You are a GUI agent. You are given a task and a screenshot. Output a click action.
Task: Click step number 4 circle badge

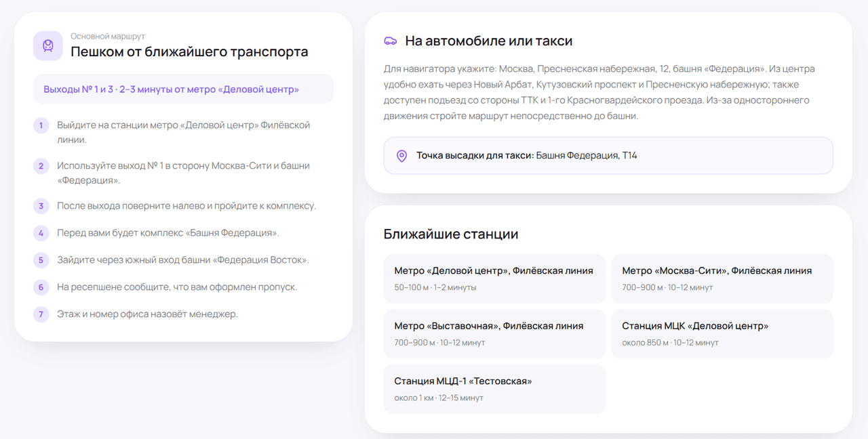[x=41, y=233]
